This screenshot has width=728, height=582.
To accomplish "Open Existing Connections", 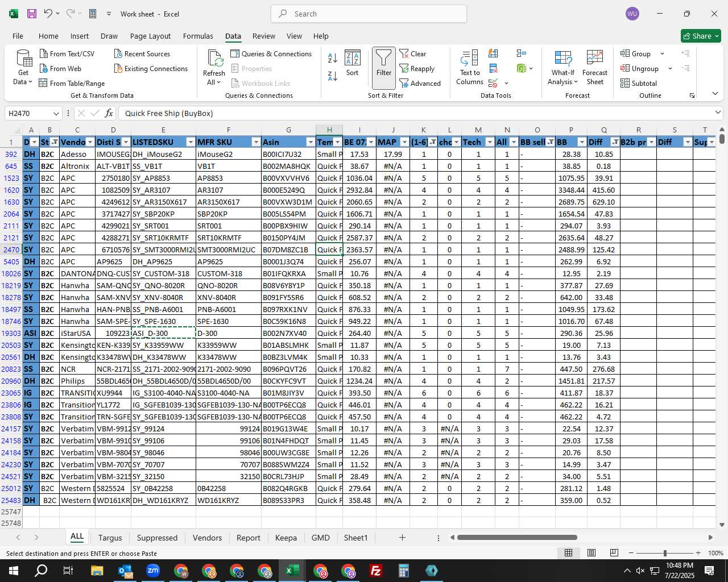I will 151,68.
